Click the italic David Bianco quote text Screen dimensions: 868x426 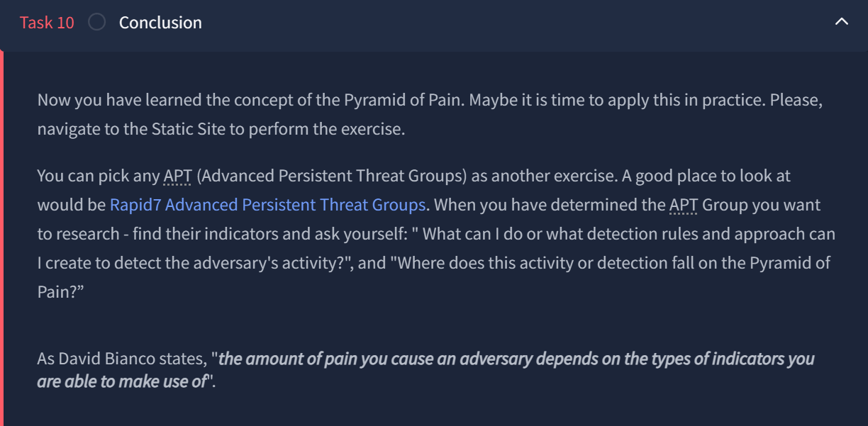(x=425, y=370)
